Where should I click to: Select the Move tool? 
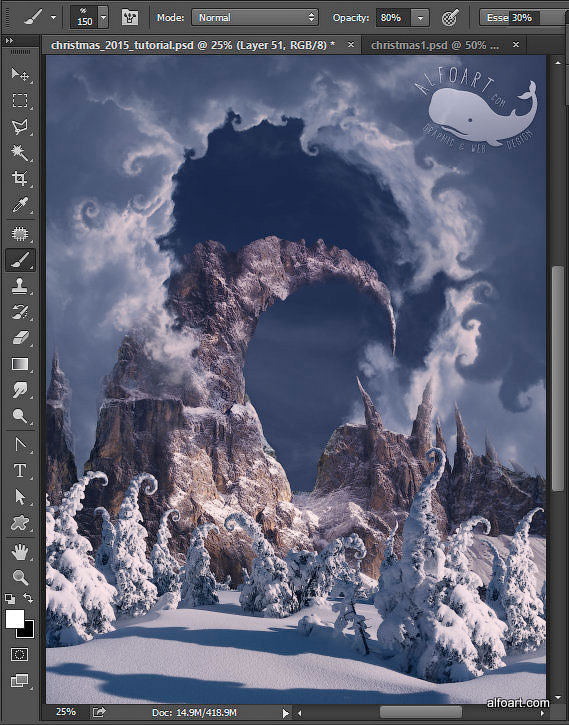[20, 74]
